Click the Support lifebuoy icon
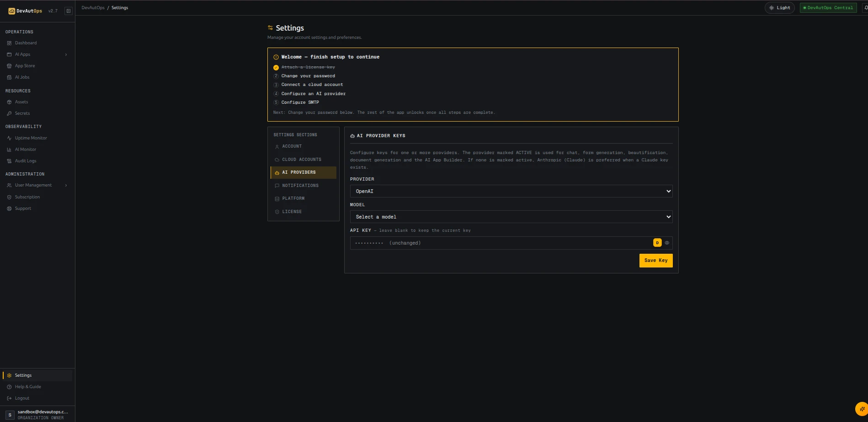The height and width of the screenshot is (422, 868). click(9, 208)
